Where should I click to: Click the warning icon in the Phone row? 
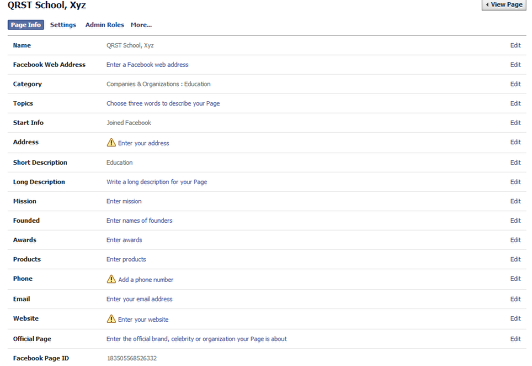(111, 279)
